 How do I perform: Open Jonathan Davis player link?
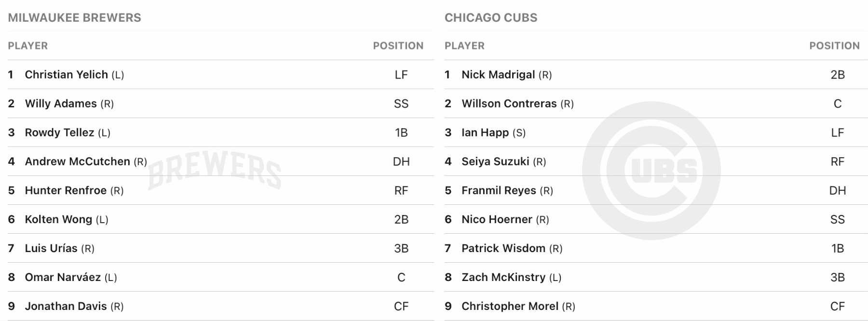66,306
